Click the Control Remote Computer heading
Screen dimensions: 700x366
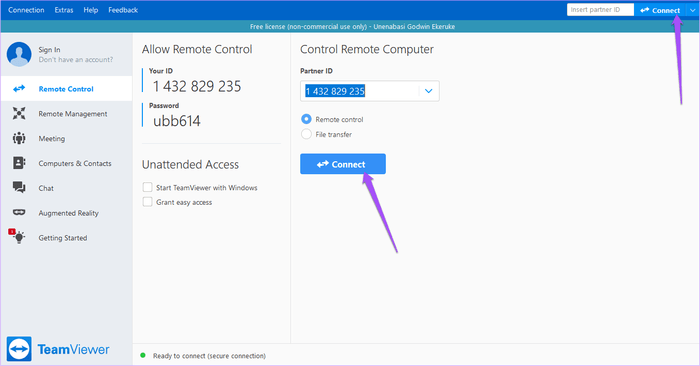(x=367, y=49)
